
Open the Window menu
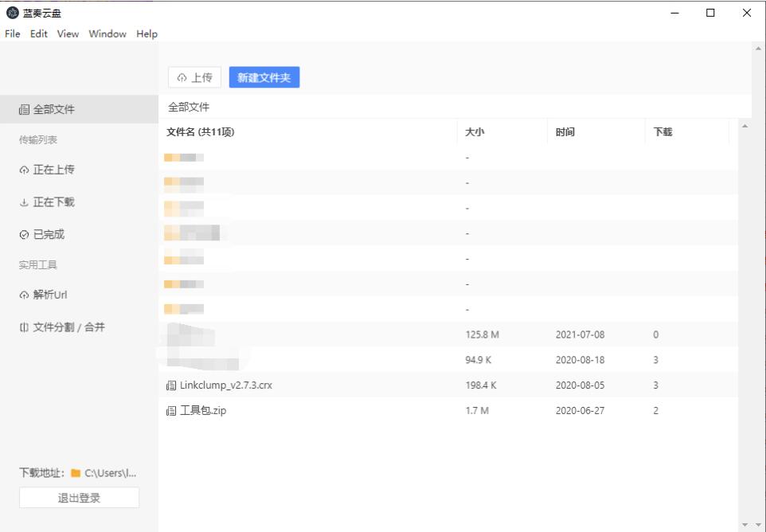pyautogui.click(x=107, y=33)
